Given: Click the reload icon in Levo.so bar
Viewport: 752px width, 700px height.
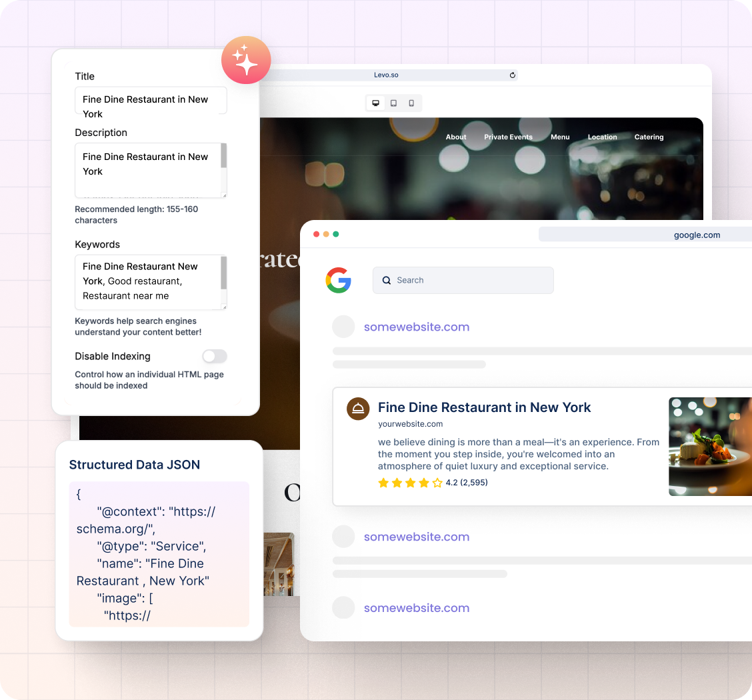Looking at the screenshot, I should click(x=512, y=75).
